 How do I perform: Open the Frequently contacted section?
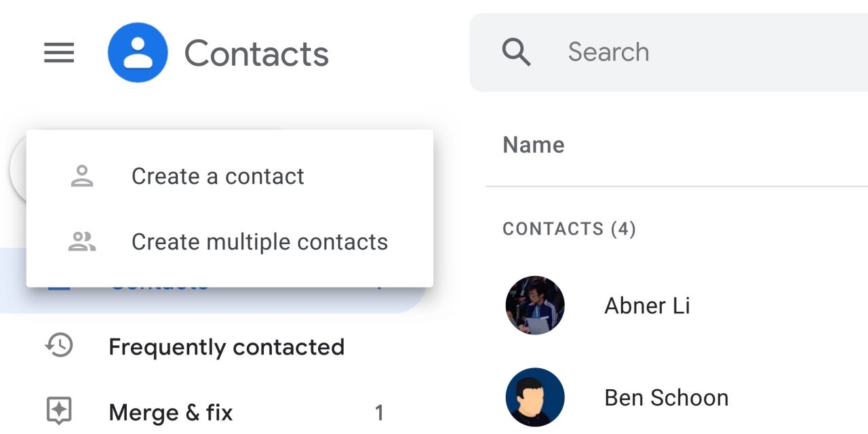click(226, 347)
